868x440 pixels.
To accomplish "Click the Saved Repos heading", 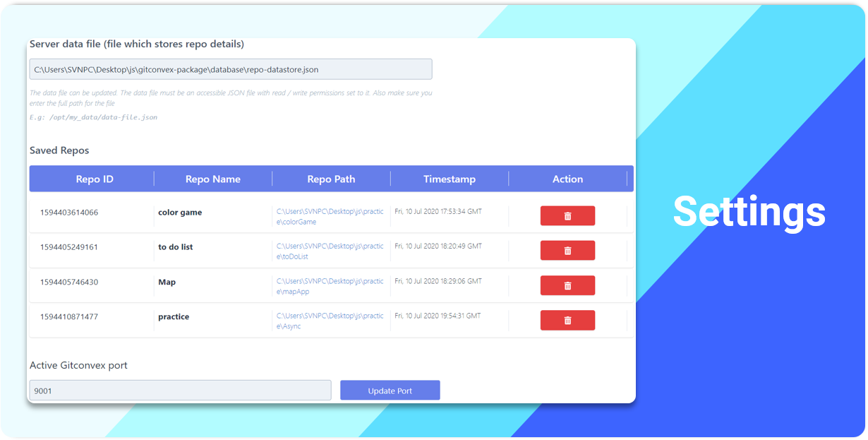I will click(59, 150).
